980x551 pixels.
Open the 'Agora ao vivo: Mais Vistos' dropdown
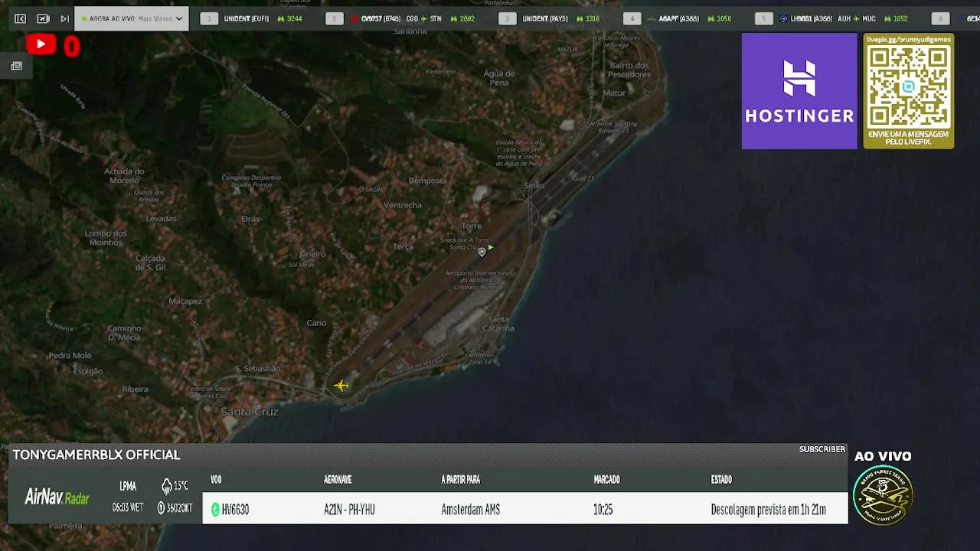pyautogui.click(x=132, y=18)
